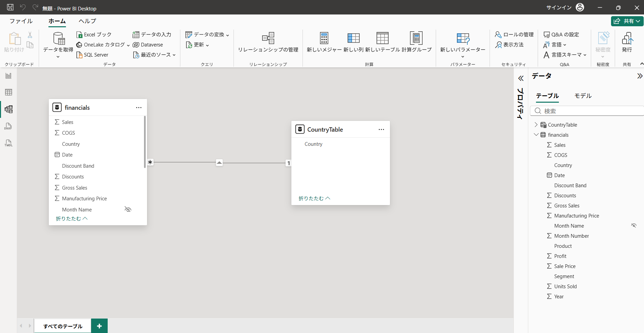
Task: Switch to モデル tab in Data pane
Action: (x=583, y=96)
